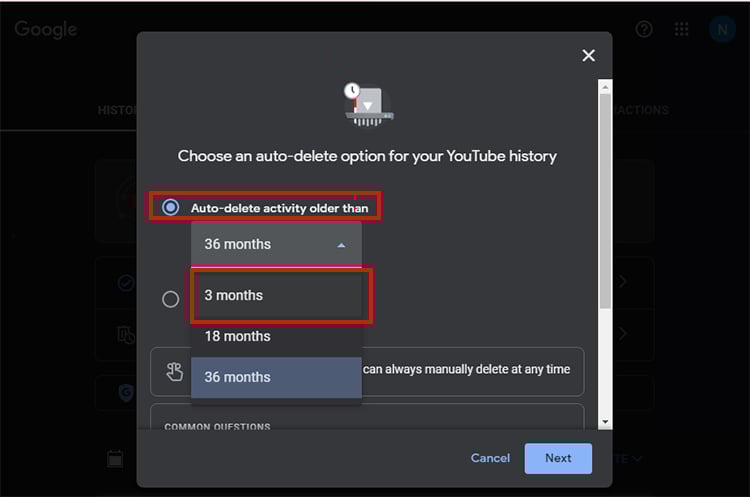Collapse the 36 months dropdown

276,244
